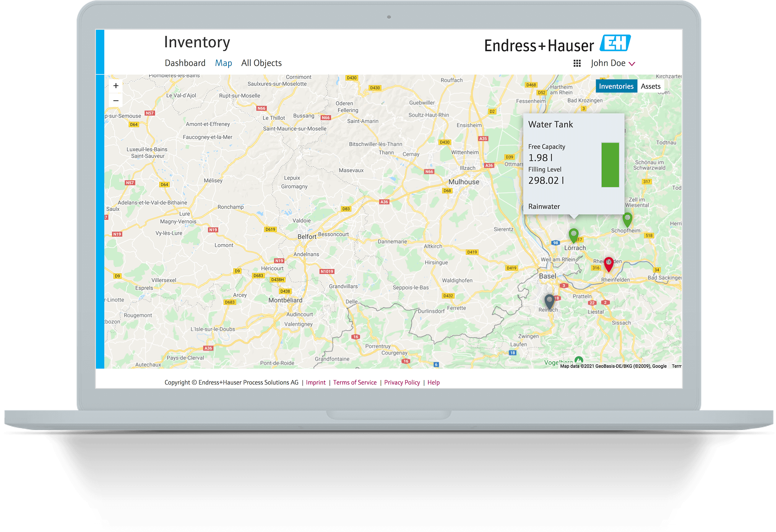Switch map view to Assets

tap(651, 86)
